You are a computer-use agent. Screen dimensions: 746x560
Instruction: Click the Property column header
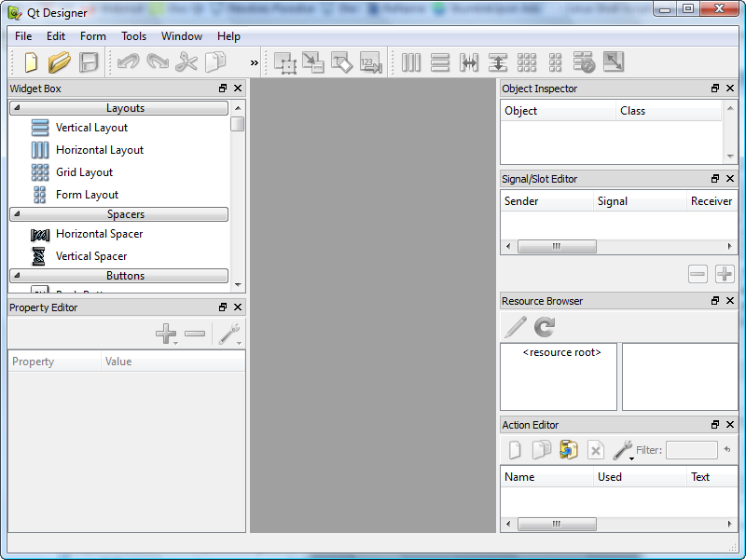(54, 362)
